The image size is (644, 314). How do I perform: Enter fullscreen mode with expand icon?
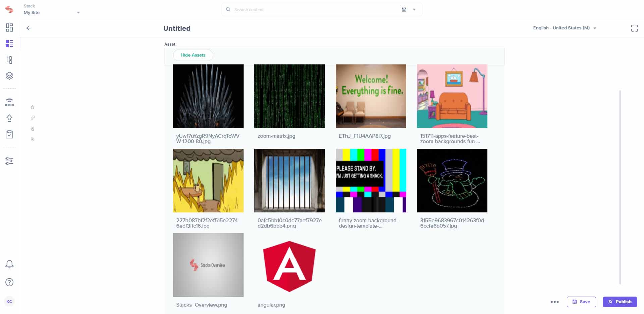(634, 28)
